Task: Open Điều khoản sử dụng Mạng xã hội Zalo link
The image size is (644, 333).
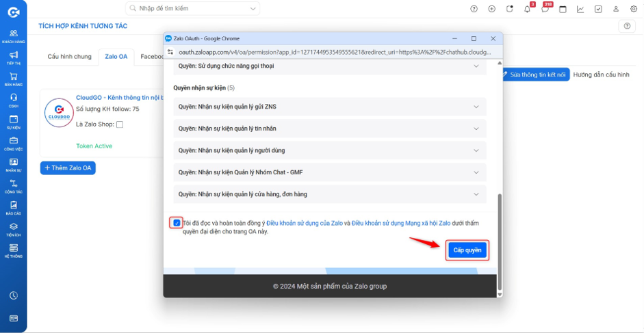Action: click(401, 224)
